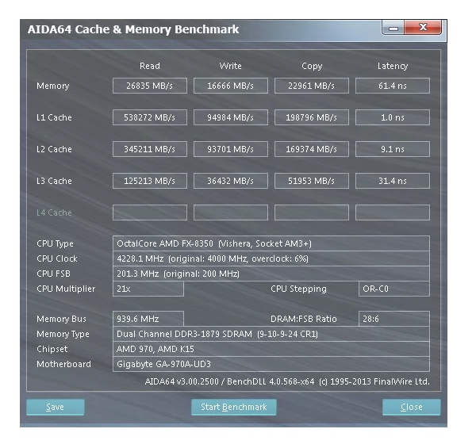Click the CPU FSB label
The image size is (476, 448).
[53, 274]
